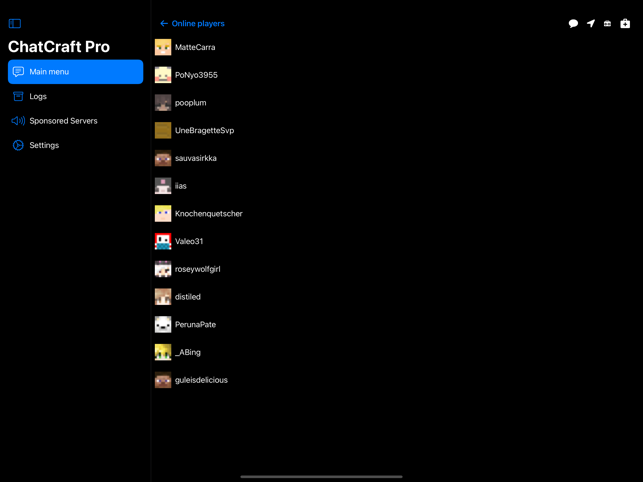
Task: Open player guleisdelicious entry
Action: 201,380
